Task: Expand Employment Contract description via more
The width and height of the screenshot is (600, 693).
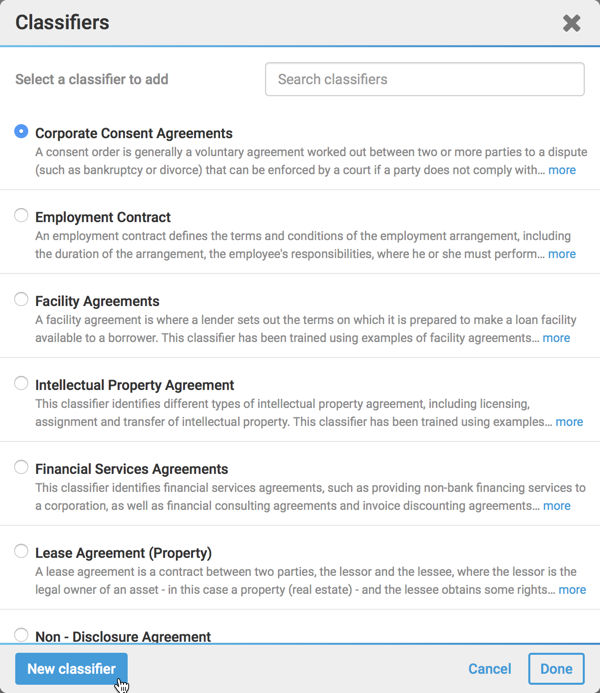Action: click(x=562, y=254)
